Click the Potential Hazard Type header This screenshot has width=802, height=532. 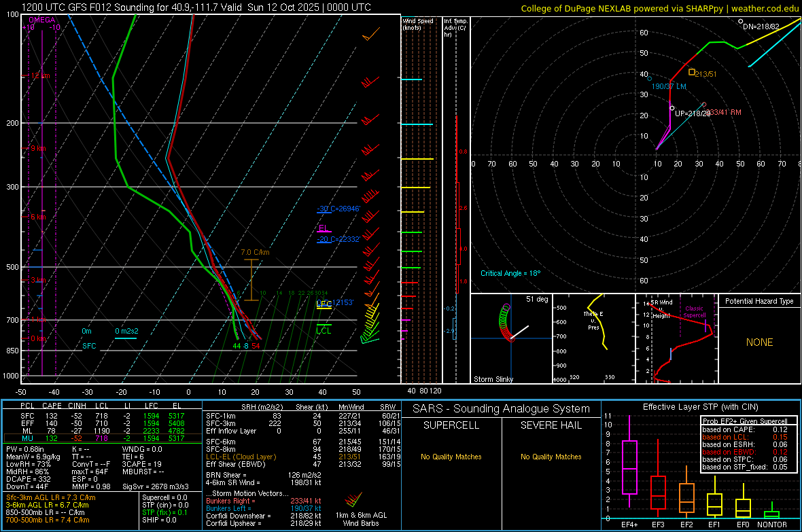(x=760, y=301)
